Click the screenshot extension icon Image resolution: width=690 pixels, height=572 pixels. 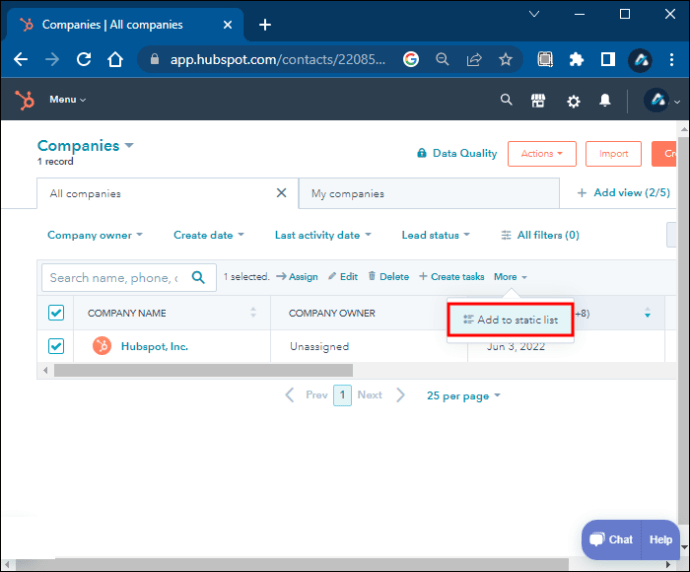tap(545, 59)
